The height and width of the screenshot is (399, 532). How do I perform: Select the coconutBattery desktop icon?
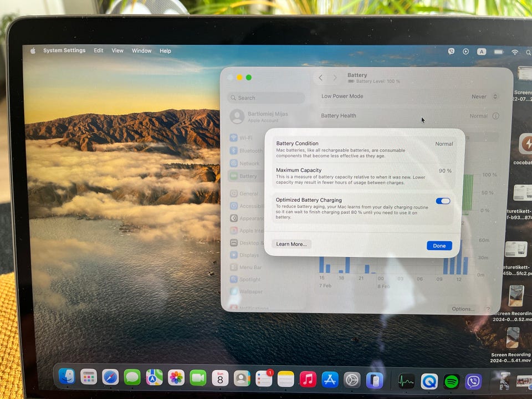[x=525, y=148]
